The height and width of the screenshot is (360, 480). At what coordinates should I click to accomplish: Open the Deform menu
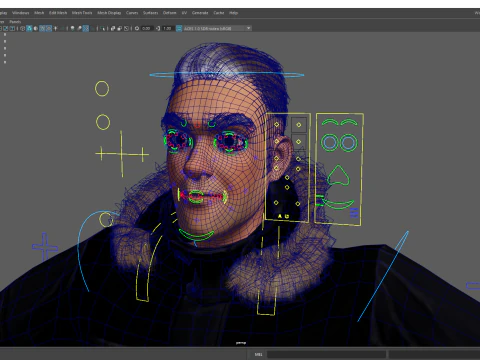coord(169,13)
